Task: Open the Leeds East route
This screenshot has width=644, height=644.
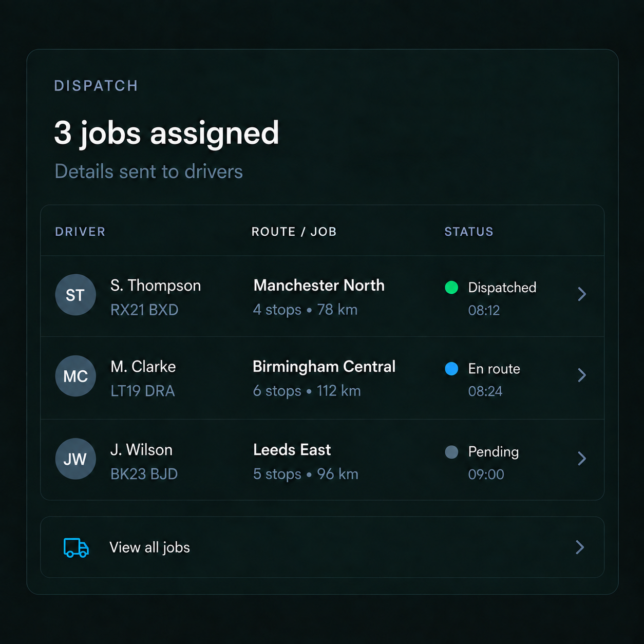Action: [x=292, y=450]
